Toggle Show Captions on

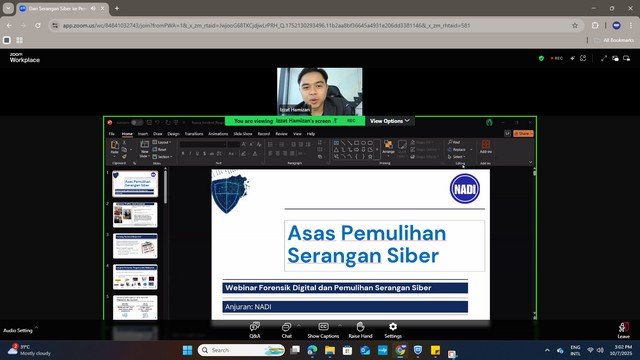tap(323, 330)
